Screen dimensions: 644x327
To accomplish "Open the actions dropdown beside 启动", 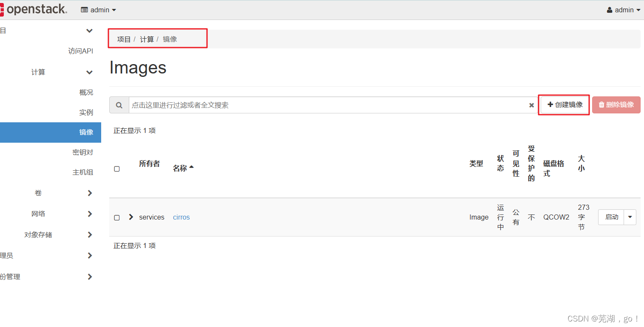I will point(630,217).
